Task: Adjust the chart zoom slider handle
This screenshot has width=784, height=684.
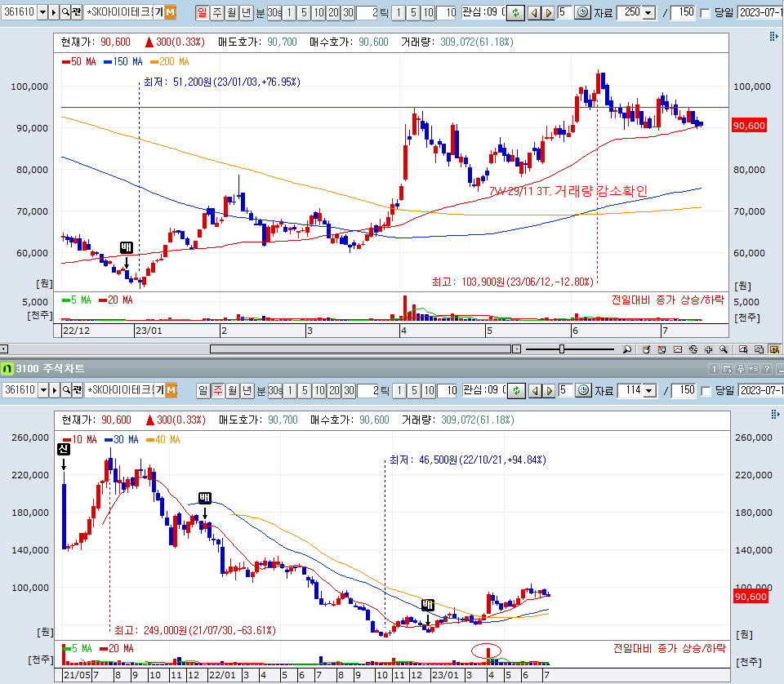Action: (562, 349)
